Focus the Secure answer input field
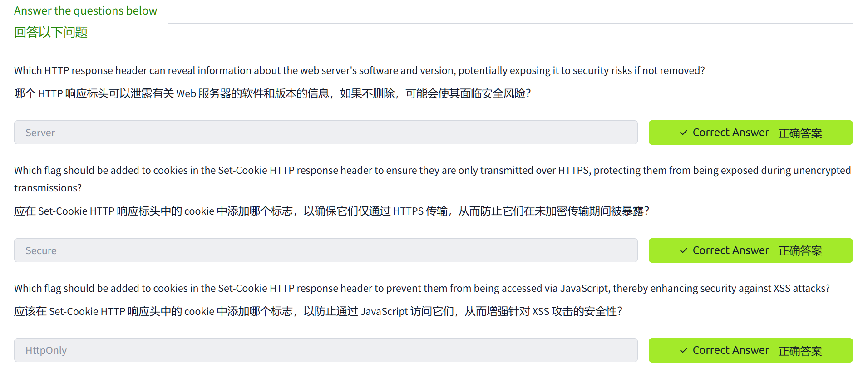The image size is (868, 373). coord(325,250)
